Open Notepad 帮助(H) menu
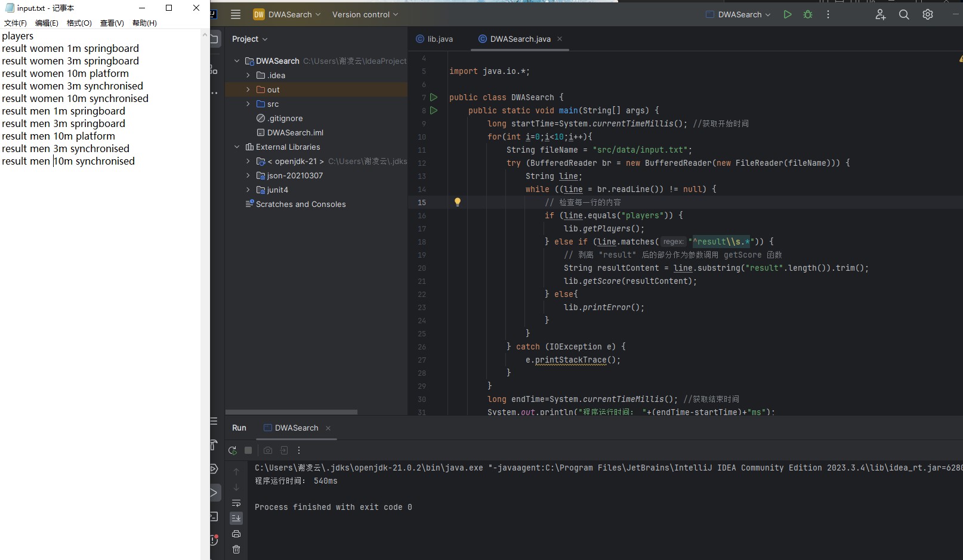Image resolution: width=963 pixels, height=560 pixels. 144,23
